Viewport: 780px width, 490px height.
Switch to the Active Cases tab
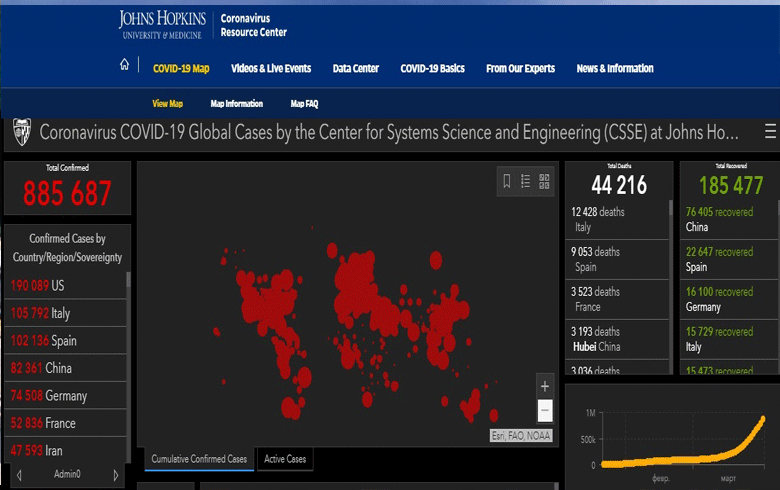pos(284,459)
